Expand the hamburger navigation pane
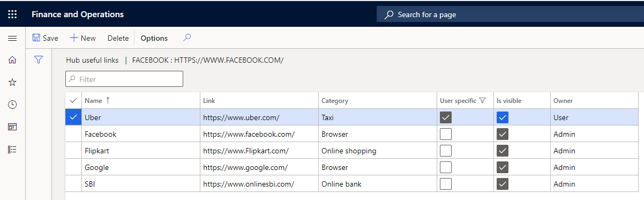Image resolution: width=644 pixels, height=200 pixels. pos(12,38)
